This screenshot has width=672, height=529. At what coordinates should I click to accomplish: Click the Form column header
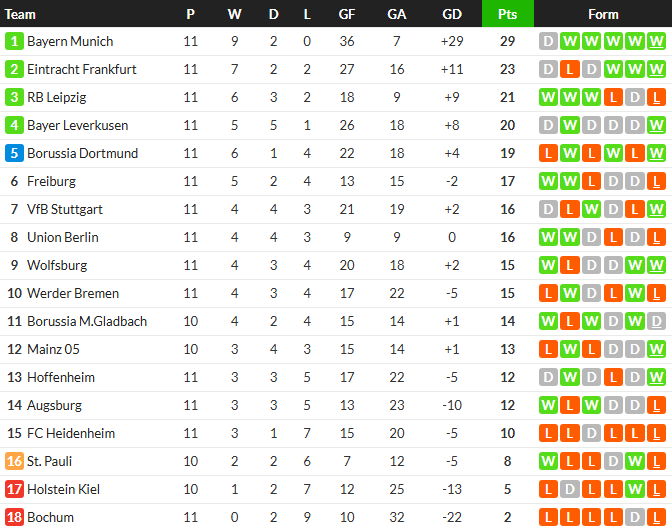[603, 14]
